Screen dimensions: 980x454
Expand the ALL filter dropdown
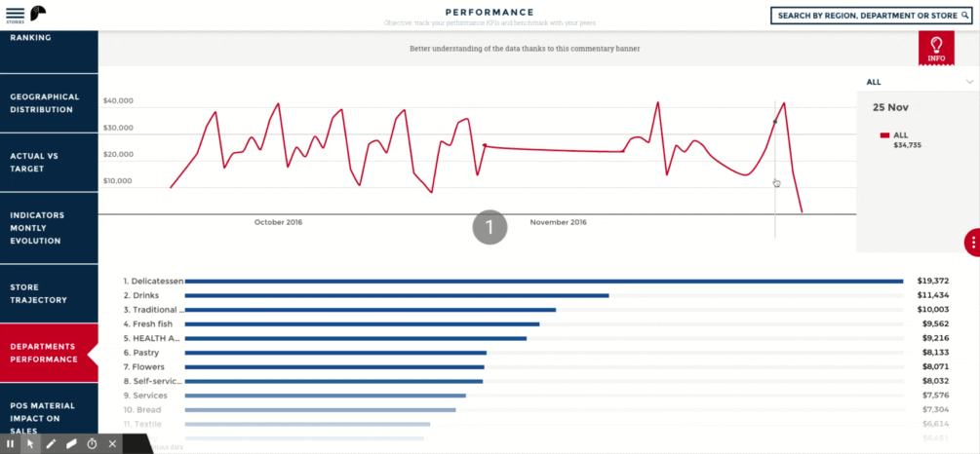tap(969, 82)
